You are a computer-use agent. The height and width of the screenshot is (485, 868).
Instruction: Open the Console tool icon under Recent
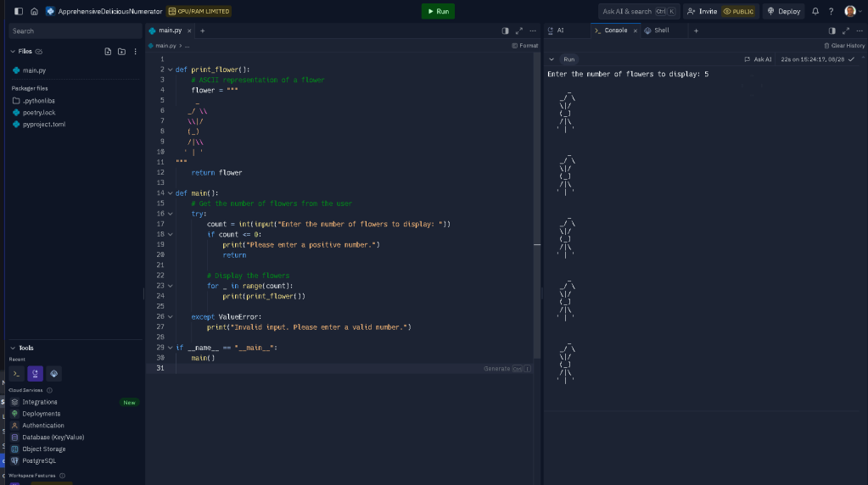click(17, 374)
